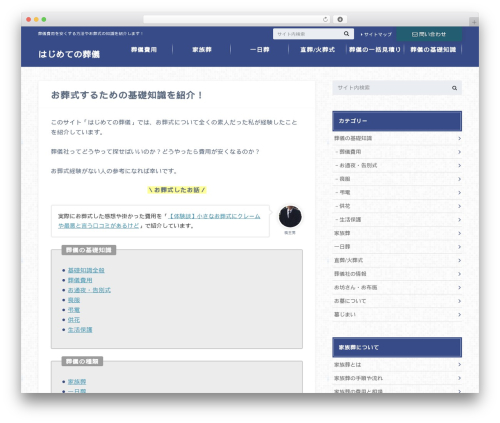Select the 葬儀の基礎知識 sidebar category row
The height and width of the screenshot is (423, 500).
coord(397,138)
